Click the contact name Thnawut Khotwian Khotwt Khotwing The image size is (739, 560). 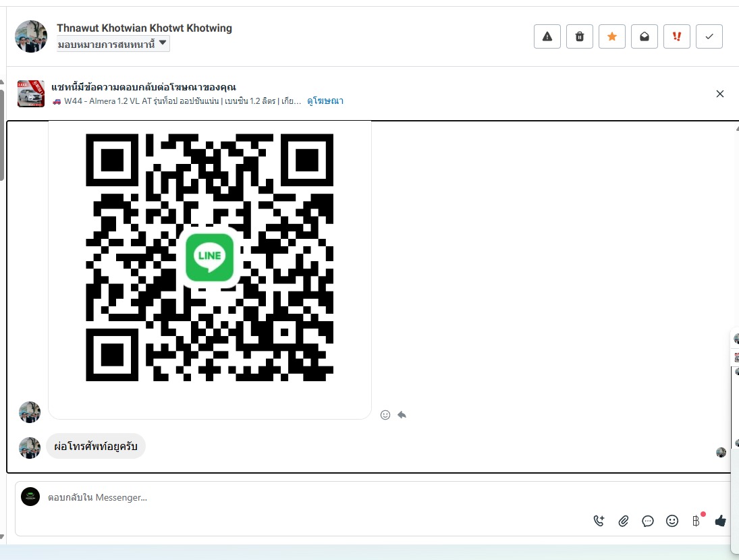point(144,28)
